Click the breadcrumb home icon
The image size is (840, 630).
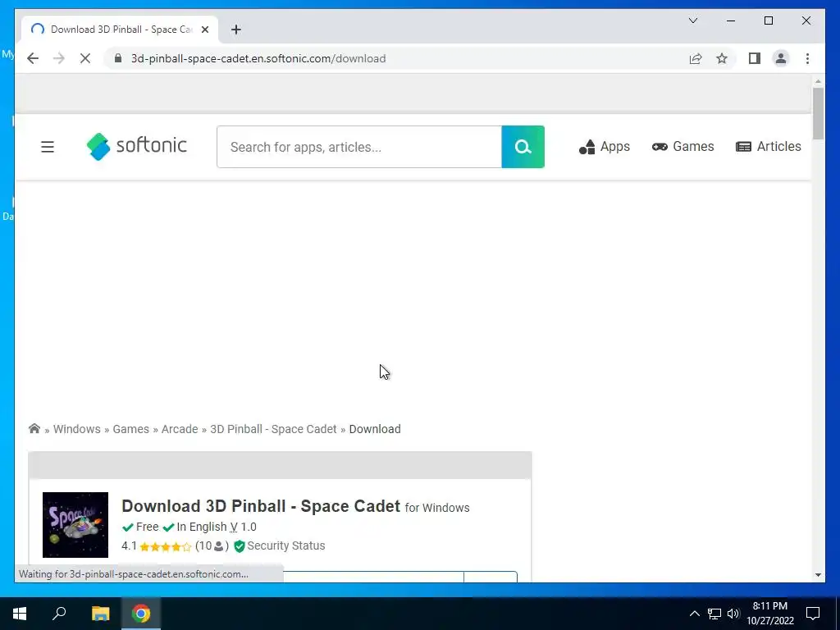click(34, 428)
